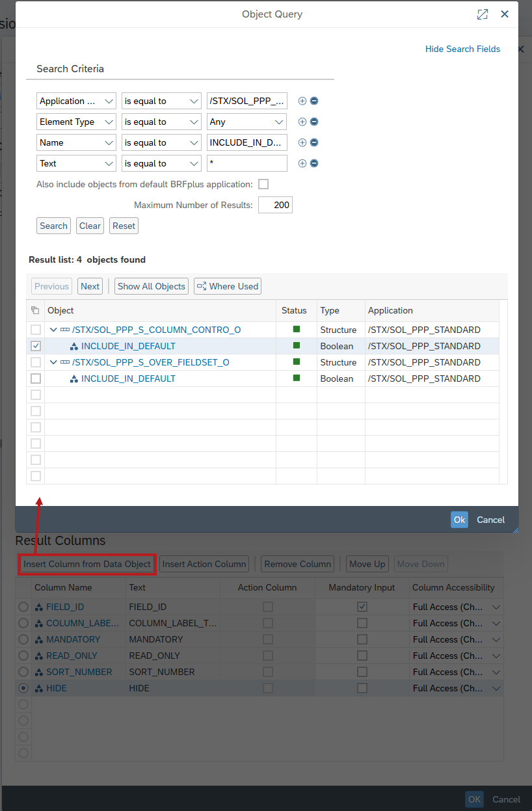Click Ok to confirm Object Query selection
The image size is (532, 811).
coord(459,520)
